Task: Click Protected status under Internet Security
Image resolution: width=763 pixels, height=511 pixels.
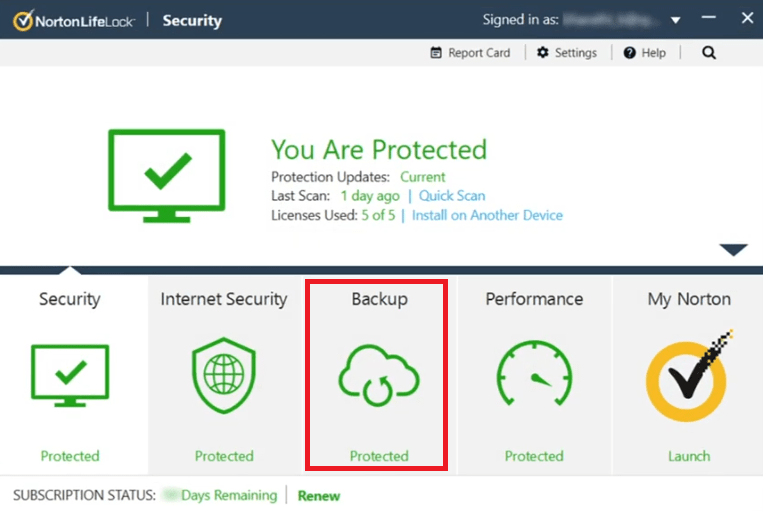Action: (x=224, y=456)
